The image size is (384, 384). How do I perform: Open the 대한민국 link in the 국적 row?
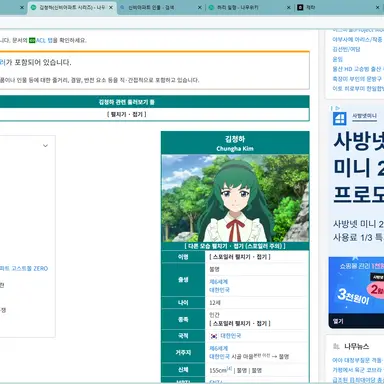tap(231, 336)
